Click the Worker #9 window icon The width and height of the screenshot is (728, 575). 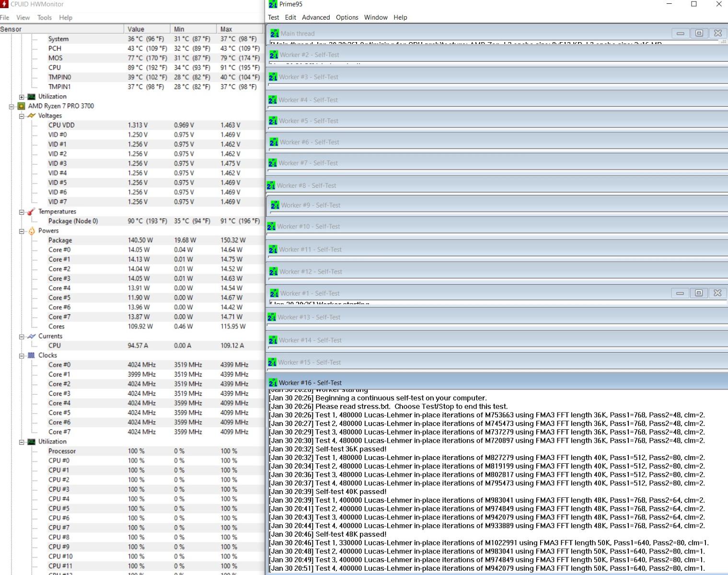[x=275, y=205]
